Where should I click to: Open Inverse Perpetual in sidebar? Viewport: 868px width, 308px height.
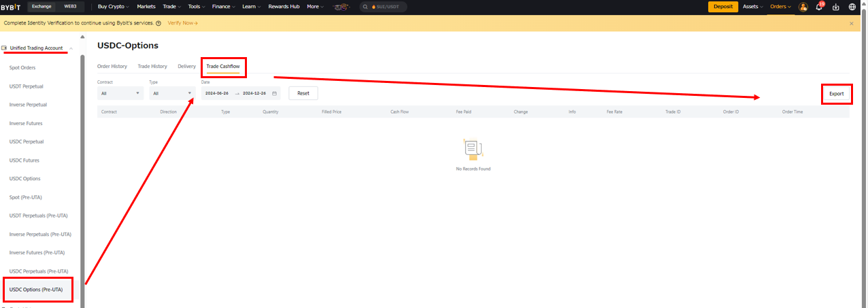pyautogui.click(x=28, y=105)
